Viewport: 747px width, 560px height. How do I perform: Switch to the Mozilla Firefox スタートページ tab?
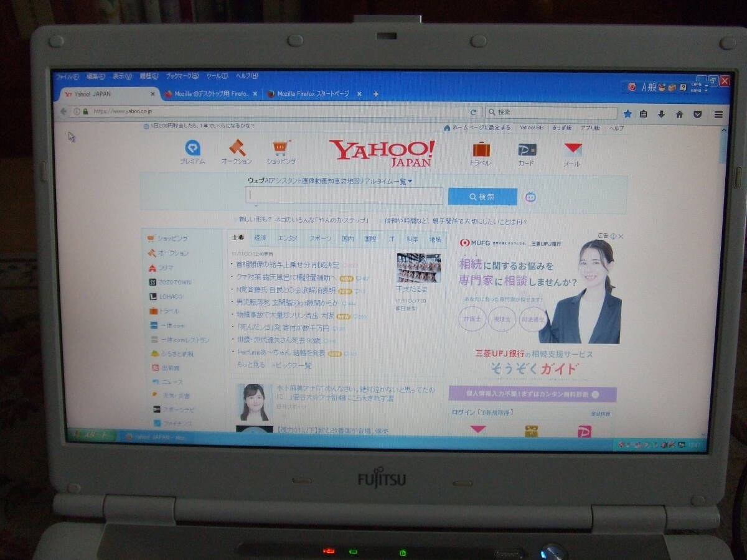313,94
